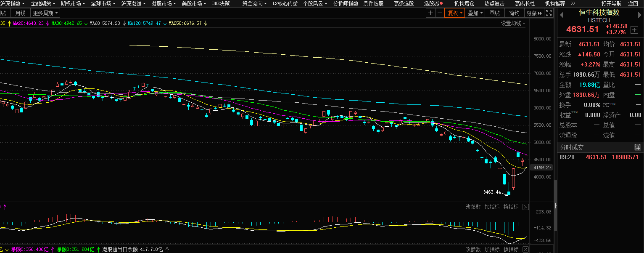Expand 金融期货 menu

(x=43, y=3)
